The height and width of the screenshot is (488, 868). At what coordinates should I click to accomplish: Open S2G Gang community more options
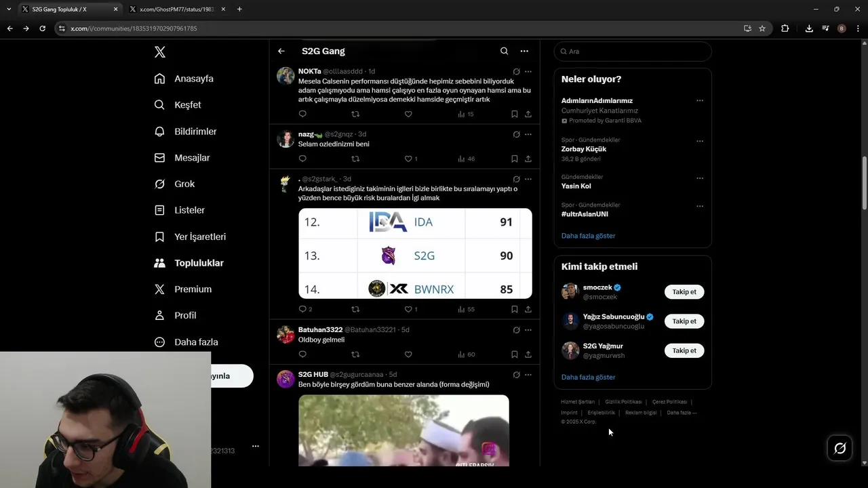pos(524,51)
